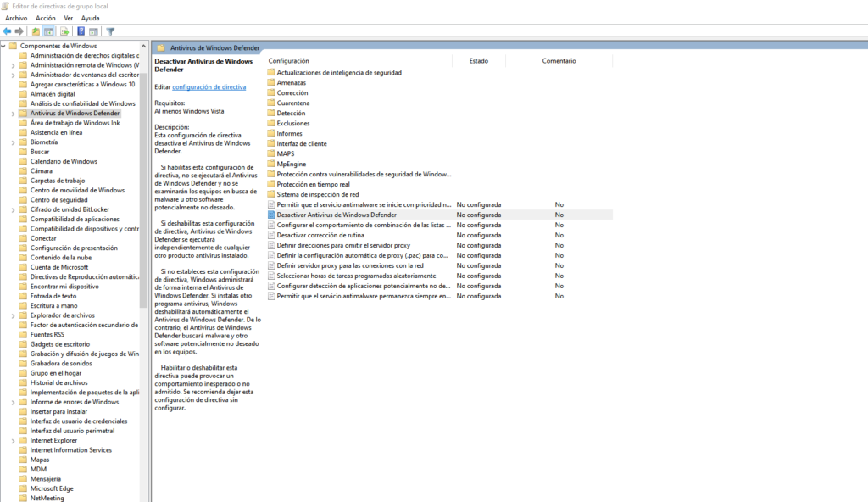
Task: Collapse the Componentes de Windows tree node
Action: tap(4, 46)
